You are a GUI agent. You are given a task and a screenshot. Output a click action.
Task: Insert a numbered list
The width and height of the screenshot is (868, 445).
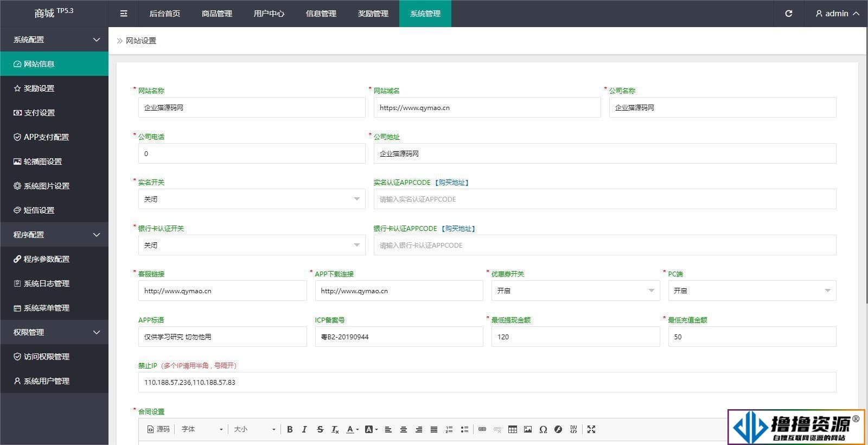[x=449, y=429]
